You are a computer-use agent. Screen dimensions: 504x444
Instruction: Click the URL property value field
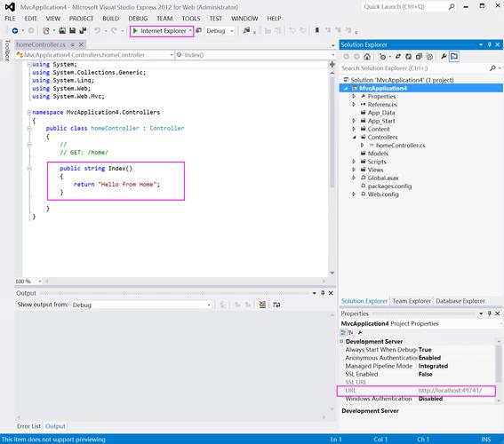click(456, 391)
